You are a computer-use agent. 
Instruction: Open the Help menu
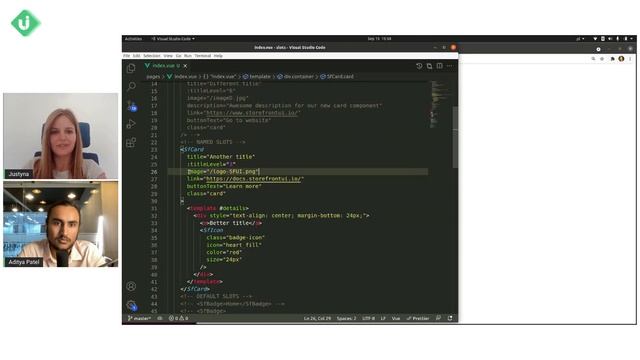tap(218, 56)
